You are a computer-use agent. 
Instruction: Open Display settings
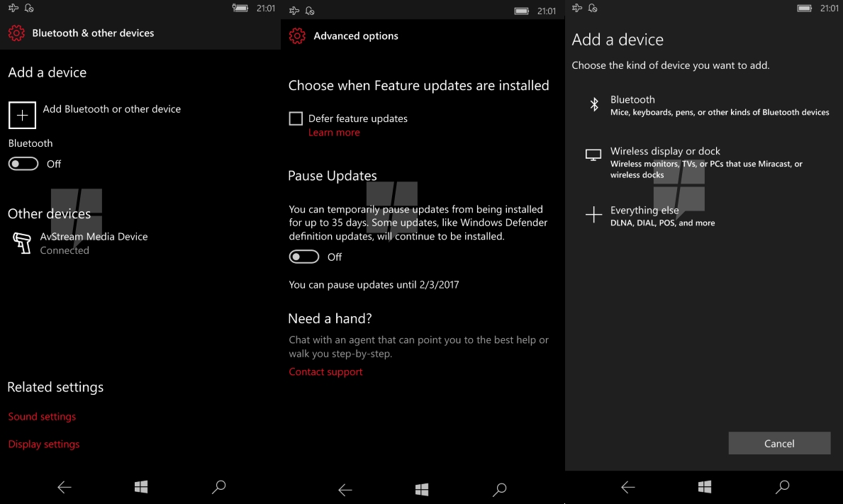[43, 444]
